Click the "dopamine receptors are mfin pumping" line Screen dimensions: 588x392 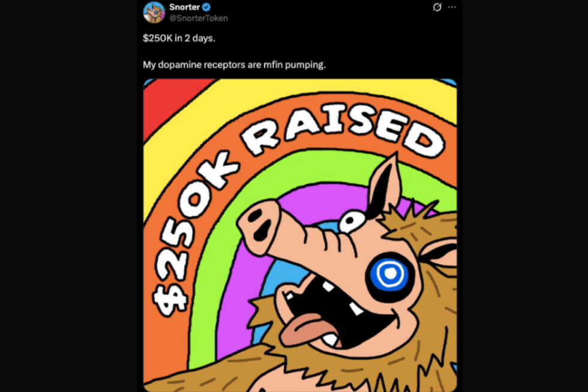(x=234, y=64)
